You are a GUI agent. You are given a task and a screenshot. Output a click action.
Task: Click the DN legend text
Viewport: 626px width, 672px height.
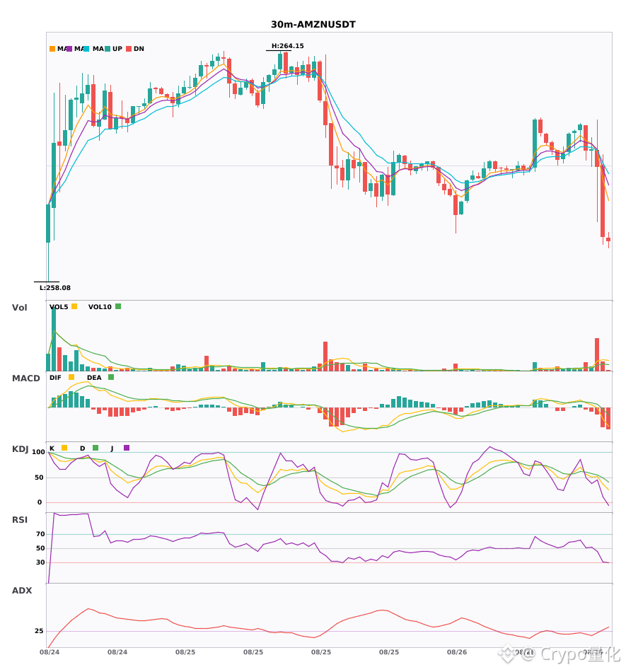(x=139, y=49)
